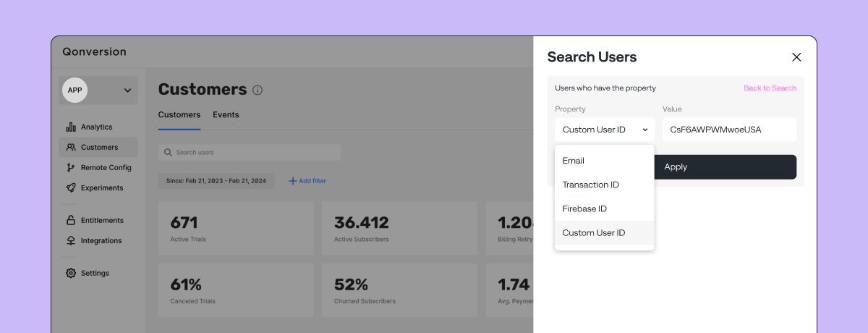Click the Remote Config branch icon
868x333 pixels.
coord(71,167)
